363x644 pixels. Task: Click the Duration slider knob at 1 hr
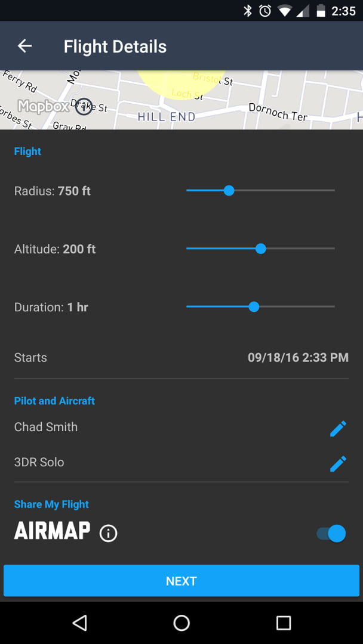[254, 306]
